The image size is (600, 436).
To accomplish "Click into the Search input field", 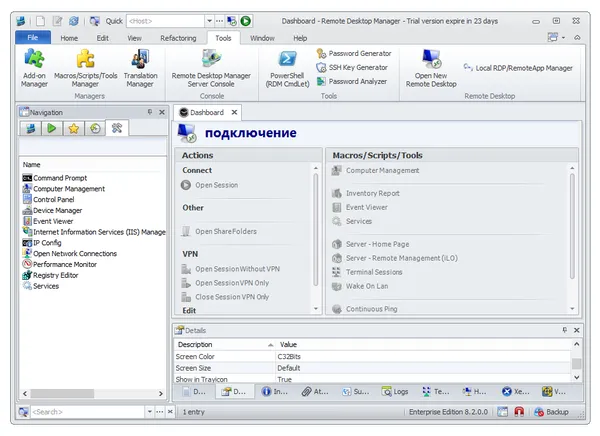I will click(87, 412).
